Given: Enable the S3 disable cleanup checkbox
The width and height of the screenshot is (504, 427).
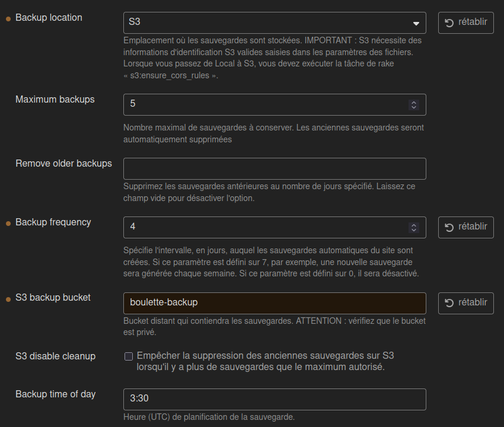Looking at the screenshot, I should point(128,356).
